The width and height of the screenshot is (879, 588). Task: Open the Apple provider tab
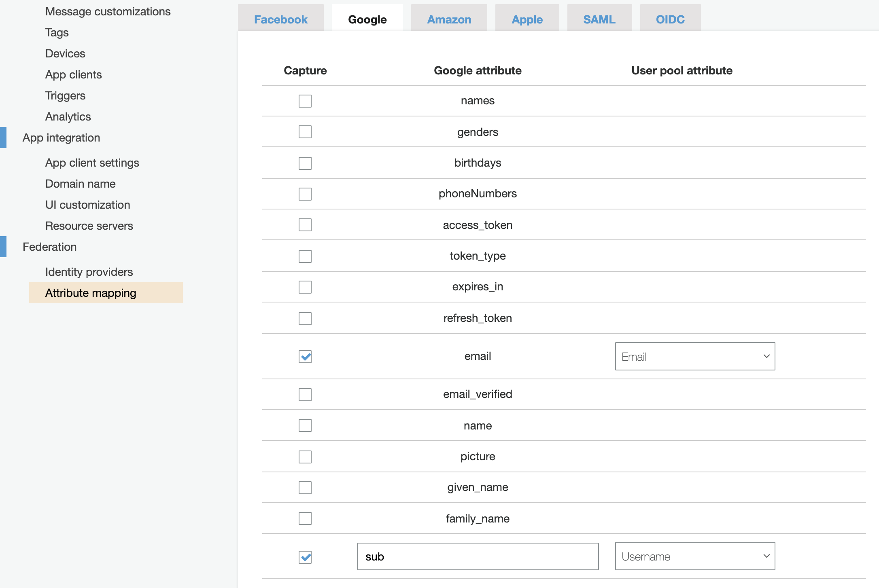click(527, 19)
